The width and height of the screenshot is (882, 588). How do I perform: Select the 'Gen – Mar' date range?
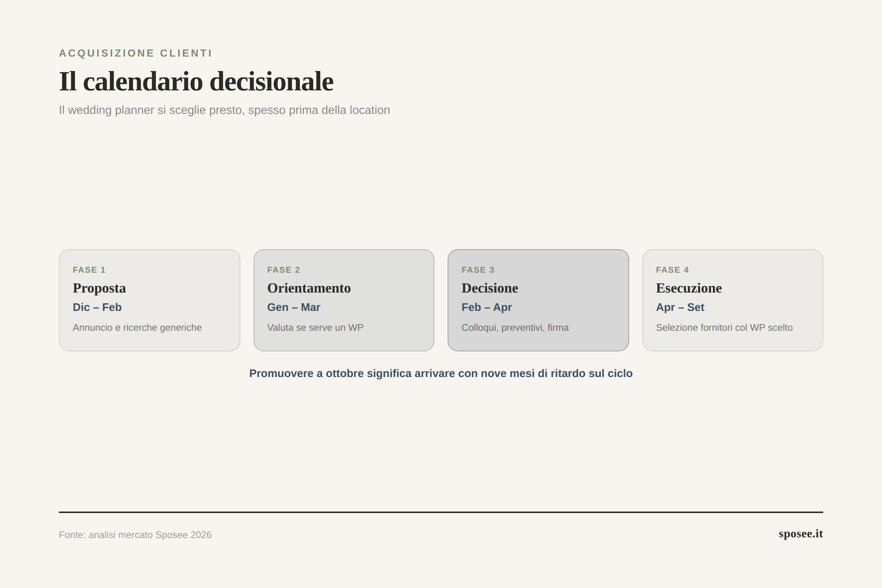(x=294, y=307)
